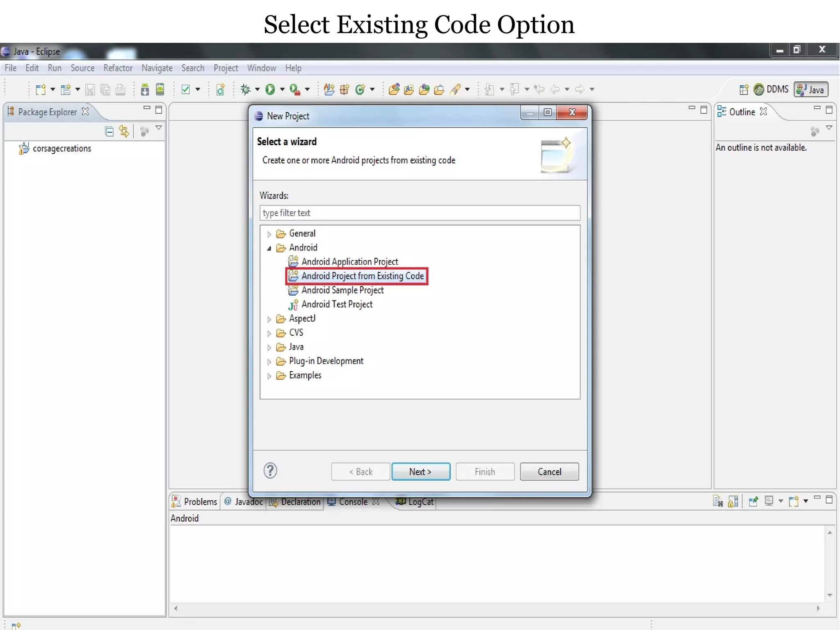
Task: Expand the AspectJ wizard folder
Action: (269, 319)
